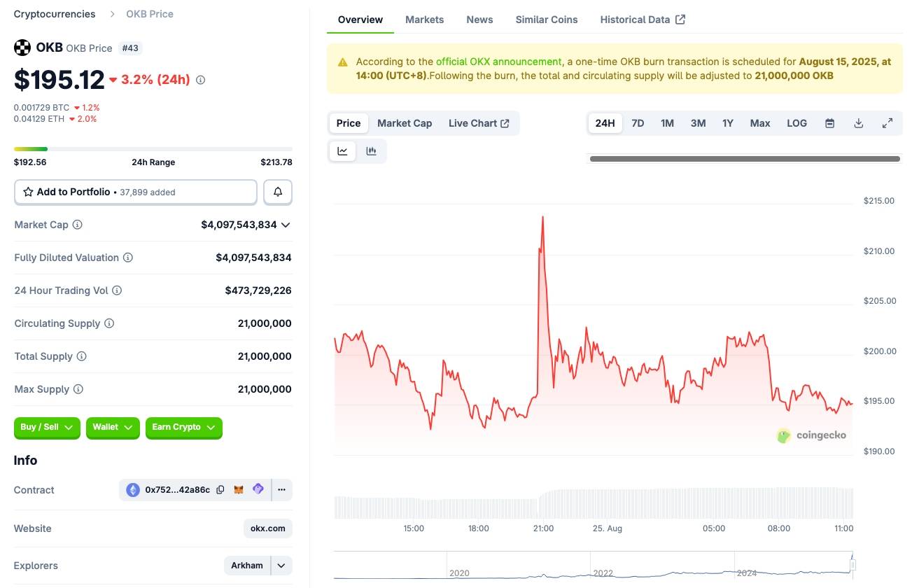Click the star icon in Add to Portfolio

[29, 192]
